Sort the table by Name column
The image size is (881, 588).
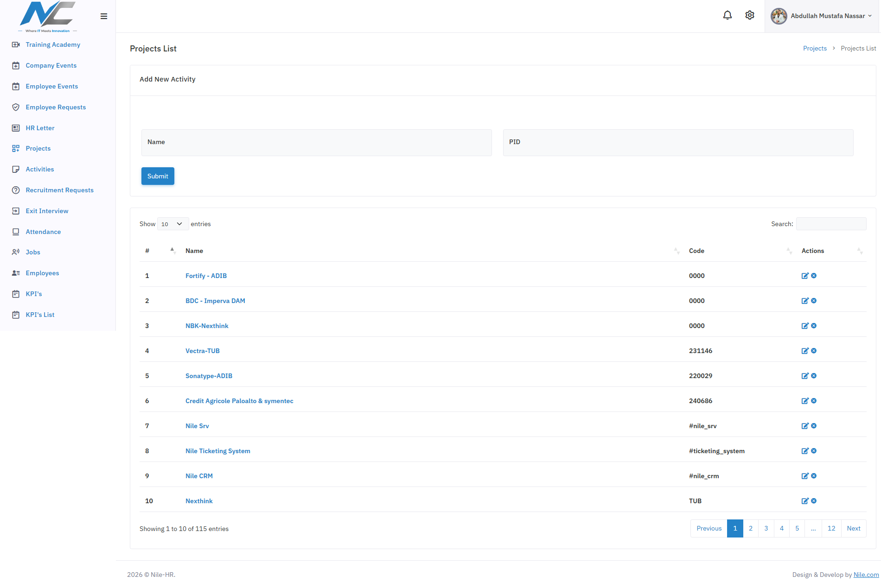point(432,251)
